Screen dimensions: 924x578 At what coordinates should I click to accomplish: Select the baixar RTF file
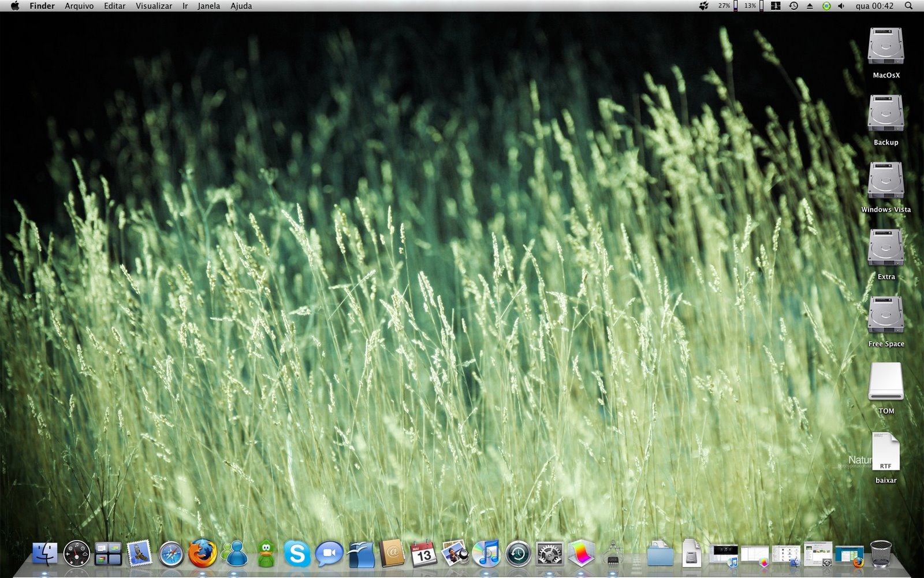[x=886, y=451]
